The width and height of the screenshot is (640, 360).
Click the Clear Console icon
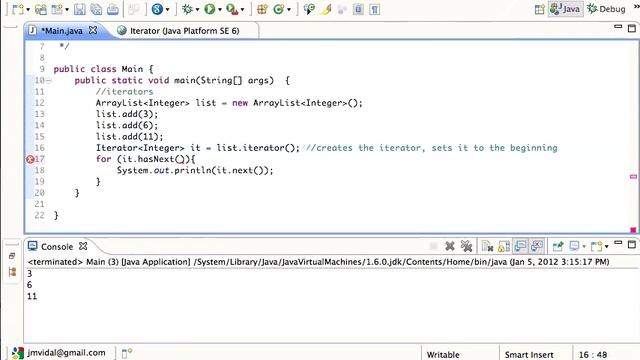(487, 246)
